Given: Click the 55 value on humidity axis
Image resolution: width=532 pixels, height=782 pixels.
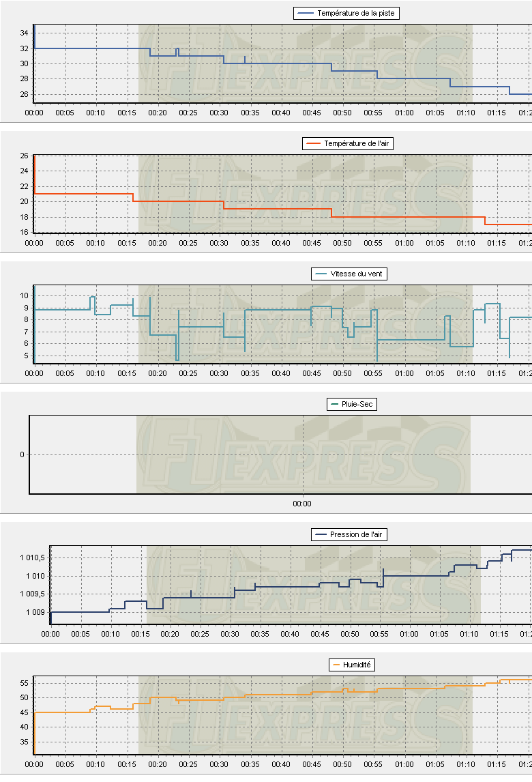Looking at the screenshot, I should 24,683.
